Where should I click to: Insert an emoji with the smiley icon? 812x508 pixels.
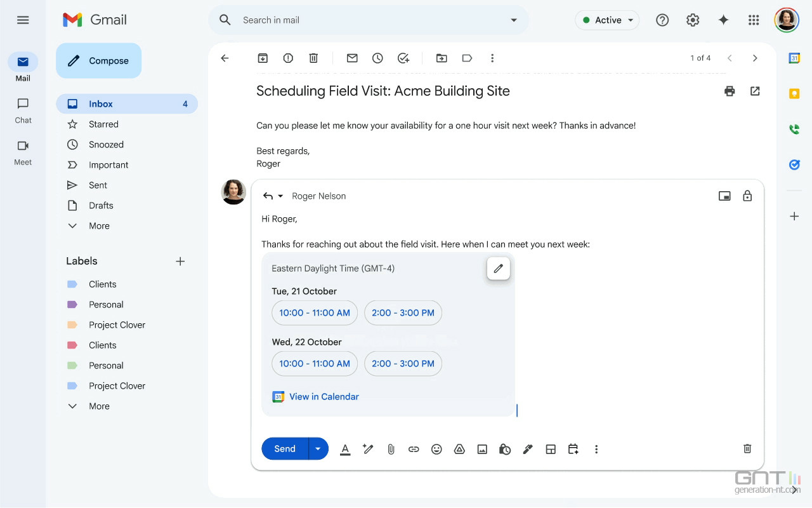436,449
